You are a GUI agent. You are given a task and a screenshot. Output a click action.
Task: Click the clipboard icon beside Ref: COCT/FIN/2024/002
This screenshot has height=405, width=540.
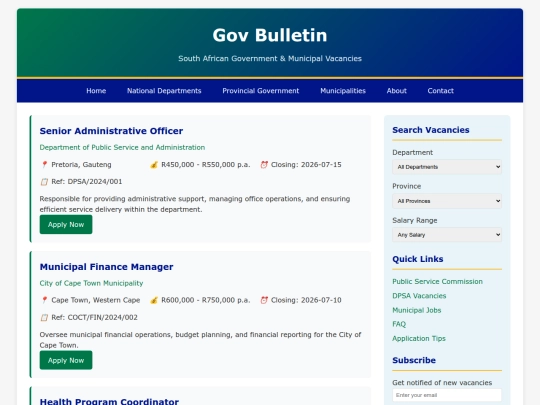[x=44, y=317]
